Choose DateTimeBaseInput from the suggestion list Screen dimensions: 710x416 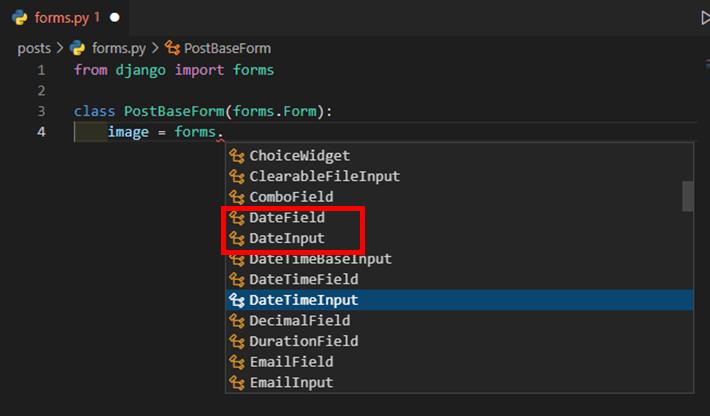tap(460, 259)
